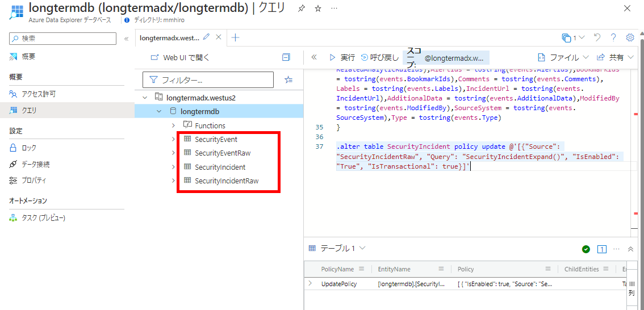
Task: Expand the Functions folder
Action: pyautogui.click(x=174, y=125)
